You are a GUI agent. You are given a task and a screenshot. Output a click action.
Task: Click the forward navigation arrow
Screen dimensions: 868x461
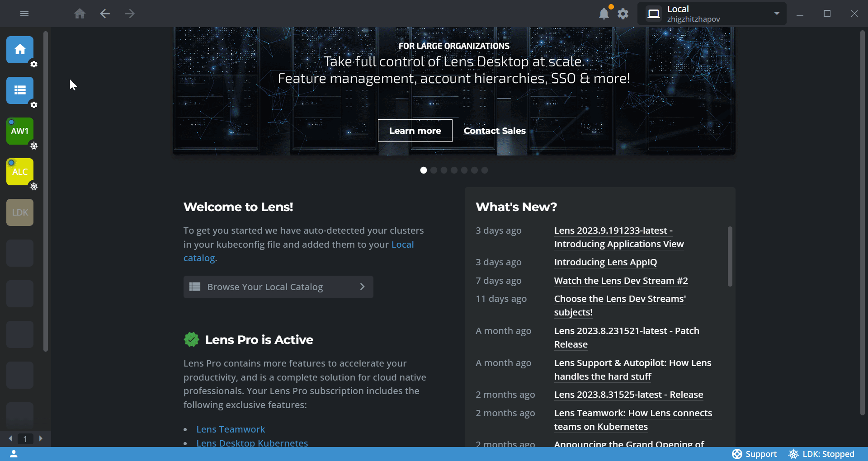click(130, 14)
